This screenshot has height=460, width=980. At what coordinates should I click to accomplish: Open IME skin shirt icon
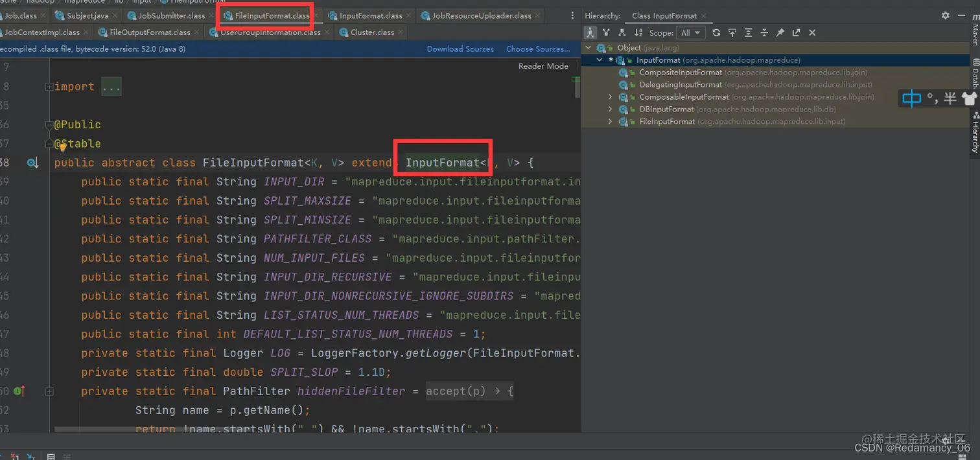point(969,98)
